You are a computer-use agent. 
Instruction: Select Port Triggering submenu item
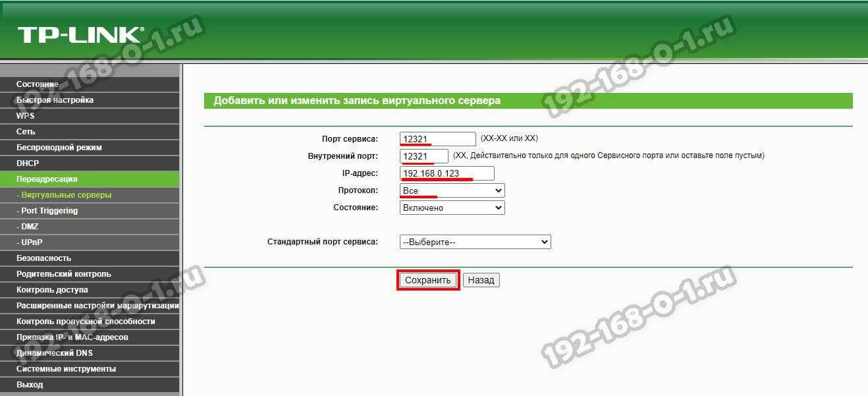point(49,211)
